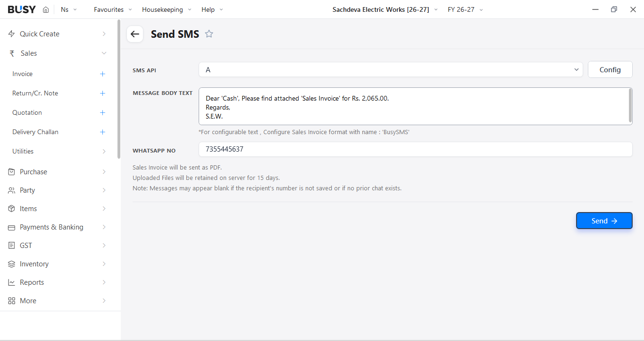Screen dimensions: 644x341
Task: Expand the Party chevron
Action: point(104,190)
